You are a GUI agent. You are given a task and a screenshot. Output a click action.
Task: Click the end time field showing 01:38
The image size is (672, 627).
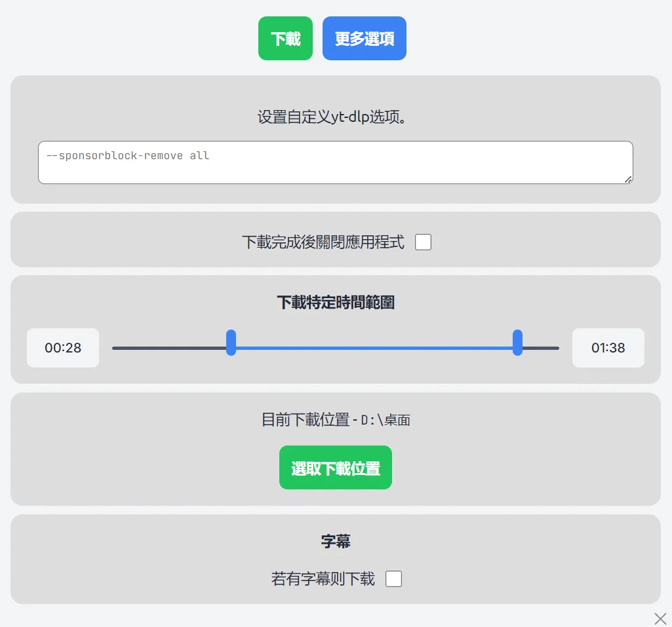[608, 348]
